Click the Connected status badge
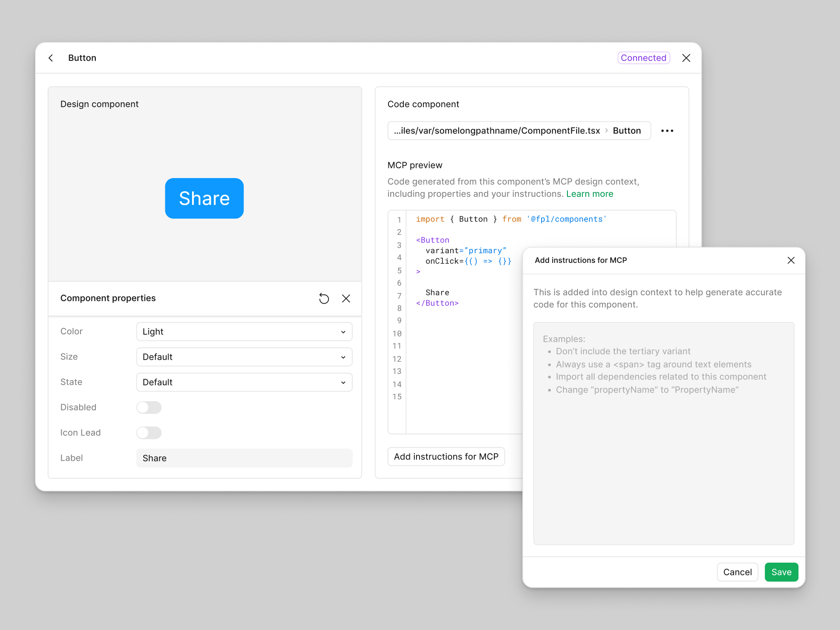 [644, 58]
